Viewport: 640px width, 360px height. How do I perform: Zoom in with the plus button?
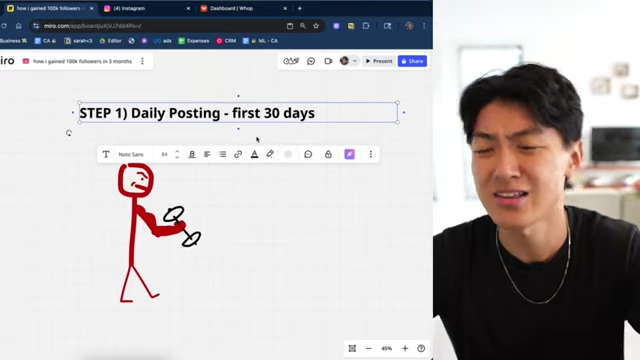coord(405,349)
